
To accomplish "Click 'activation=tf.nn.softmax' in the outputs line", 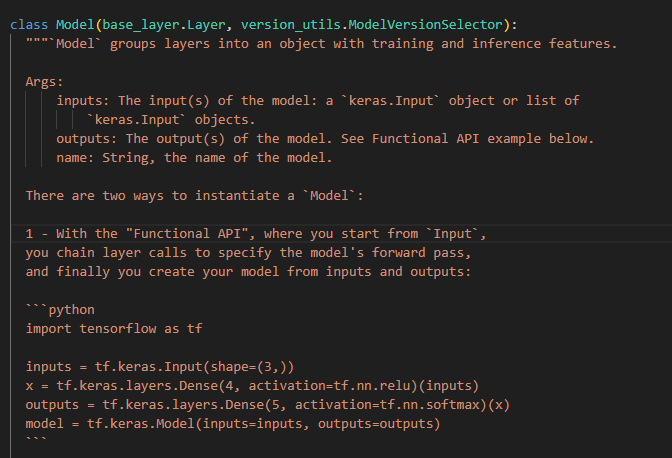I will pos(387,405).
